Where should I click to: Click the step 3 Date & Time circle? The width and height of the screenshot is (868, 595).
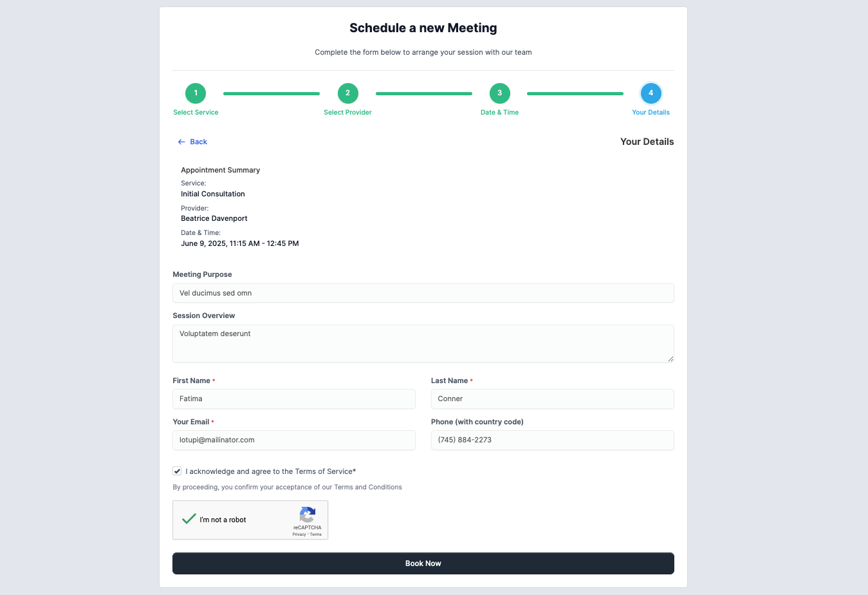coord(499,93)
